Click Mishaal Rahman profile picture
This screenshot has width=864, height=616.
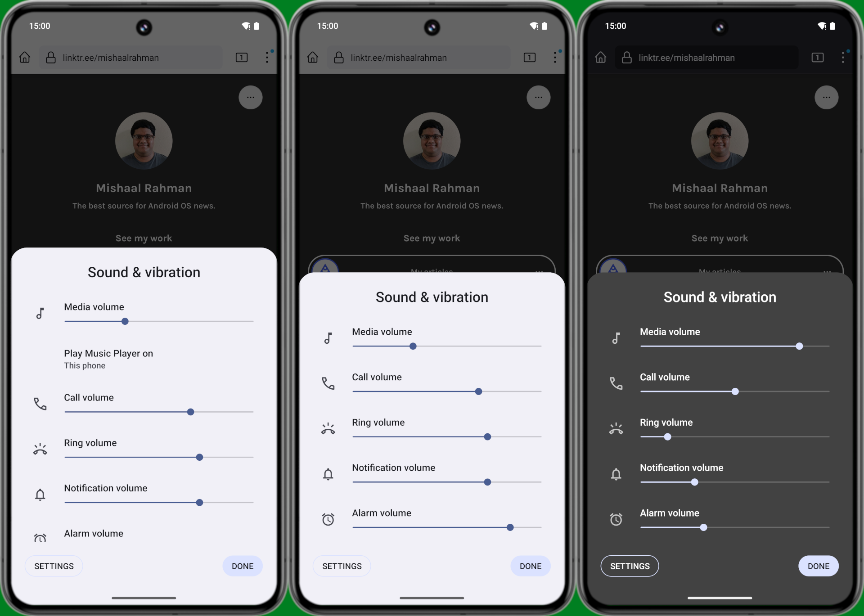144,141
